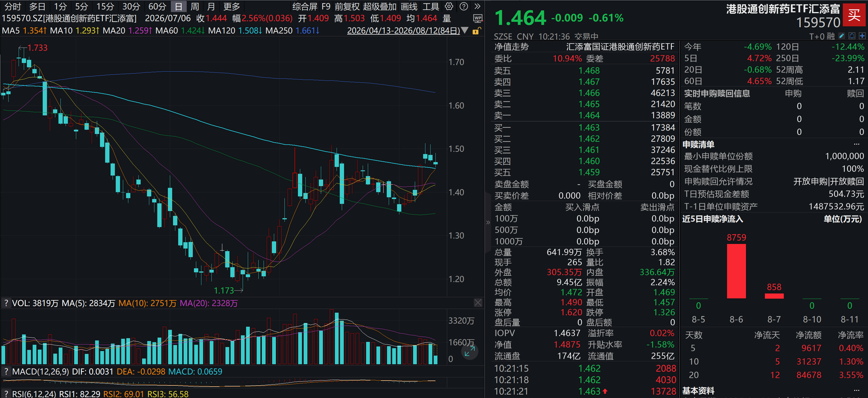Open date range dropdown triangle
This screenshot has width=868, height=398.
coord(465,31)
